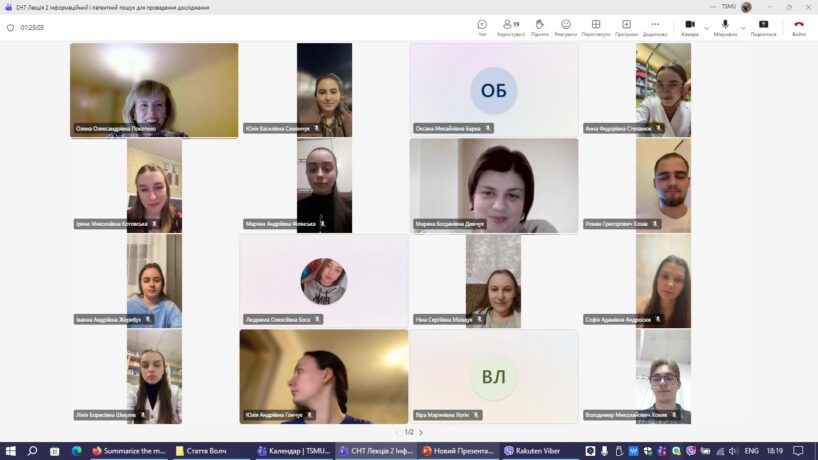Viewport: 818px width, 460px height.
Task: Open the Windows Start menu
Action: 10,451
